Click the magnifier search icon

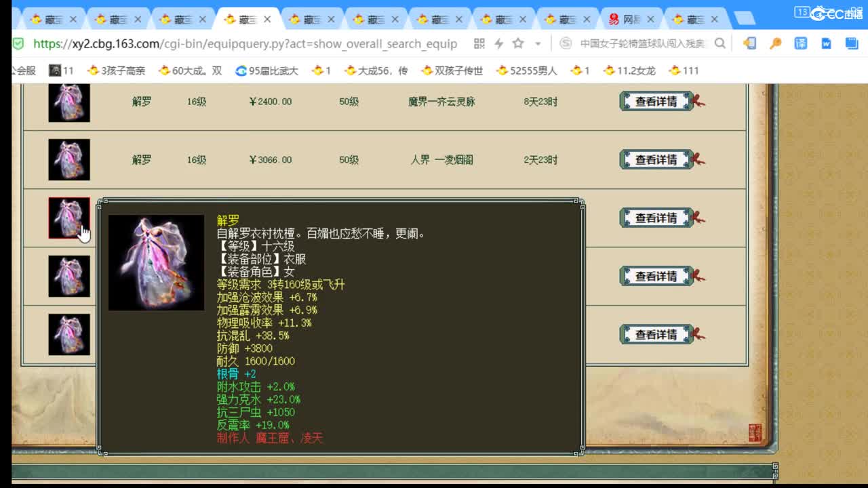pos(720,43)
